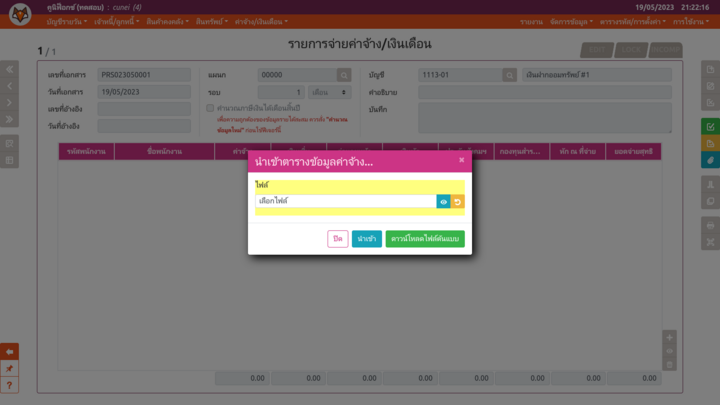
Task: Click the แผนก code field 00000
Action: click(x=297, y=75)
